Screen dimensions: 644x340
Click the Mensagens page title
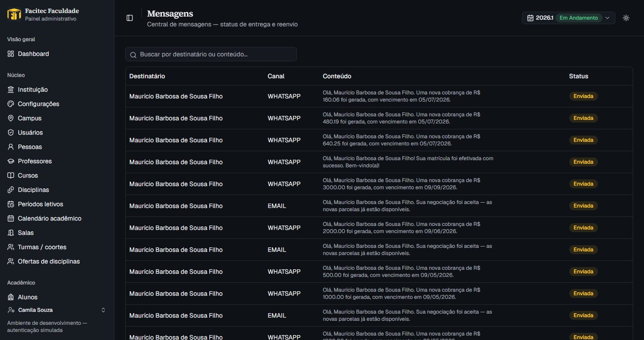click(x=170, y=14)
